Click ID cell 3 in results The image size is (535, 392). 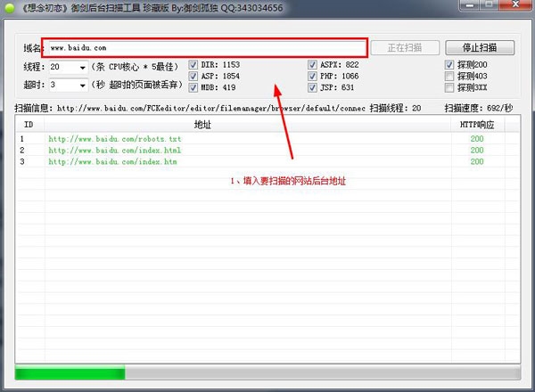(22, 161)
